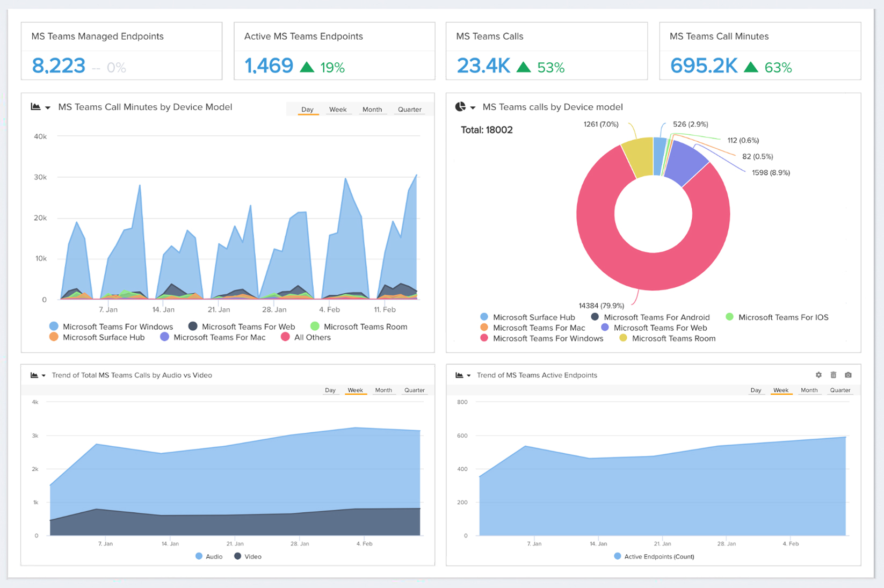Switch to Month in Call Minutes by Device Model
884x588 pixels.
(x=372, y=109)
